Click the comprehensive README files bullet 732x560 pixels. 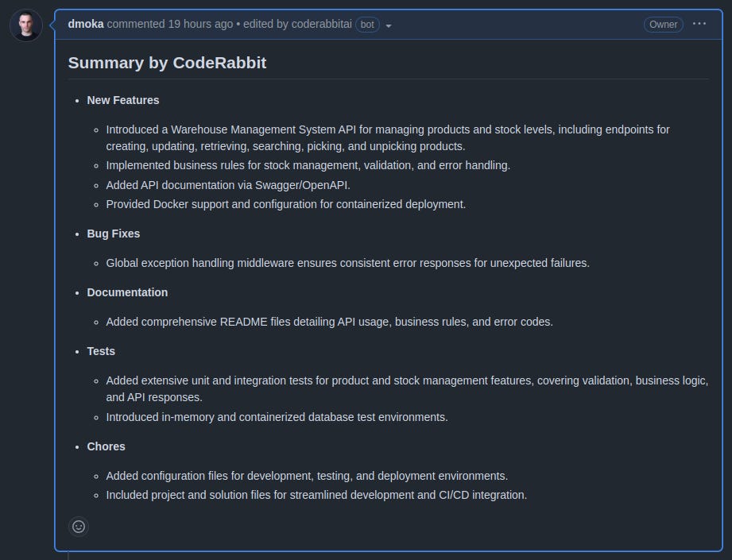click(330, 322)
